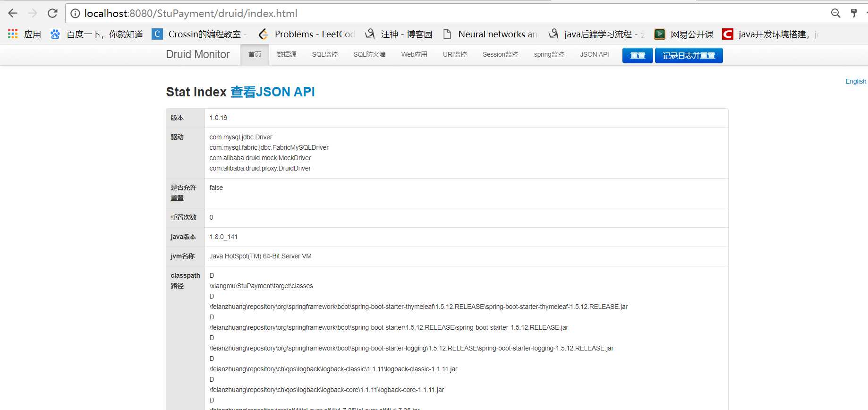
Task: Open the 汪神 - 博客园 bookmark icon
Action: (x=370, y=34)
